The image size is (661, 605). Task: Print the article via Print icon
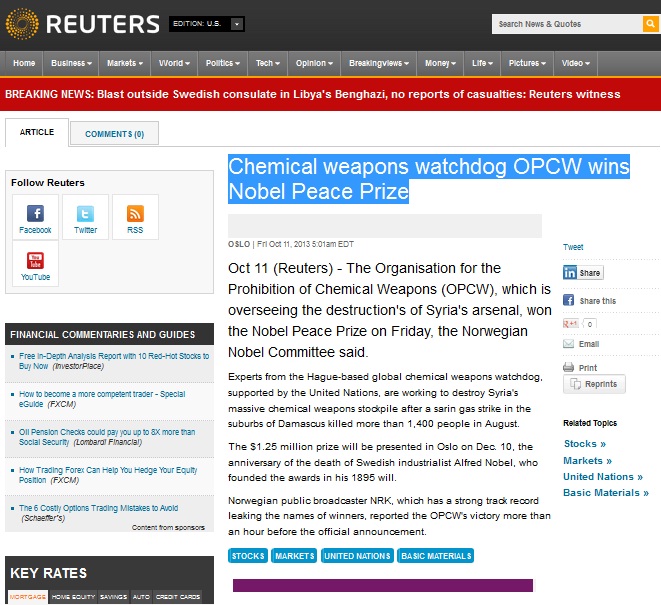pyautogui.click(x=568, y=367)
